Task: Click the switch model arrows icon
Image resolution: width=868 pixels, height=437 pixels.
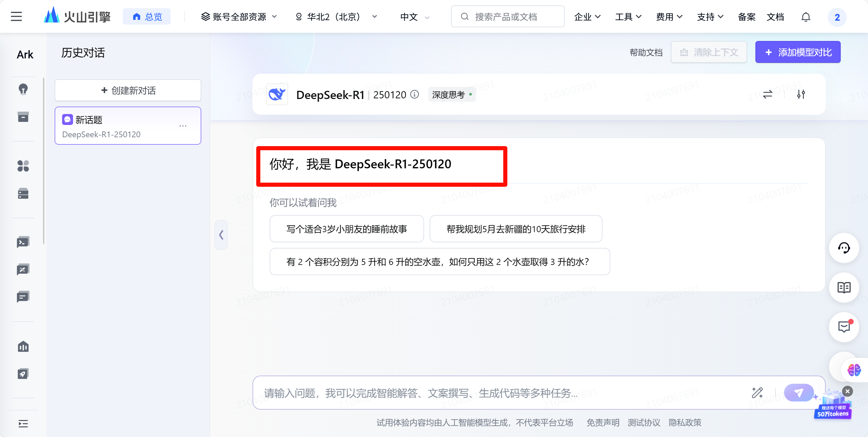Action: pos(768,94)
